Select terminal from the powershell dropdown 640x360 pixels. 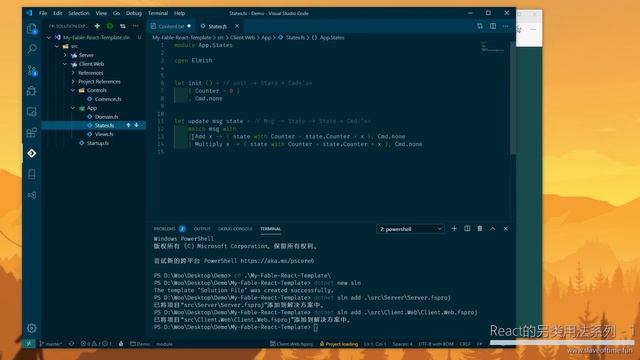click(x=410, y=229)
